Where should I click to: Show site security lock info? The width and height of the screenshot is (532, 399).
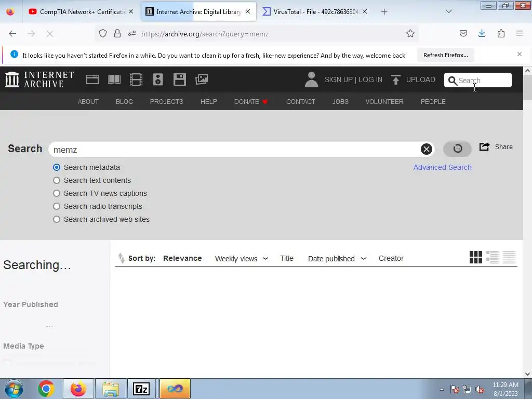[117, 34]
